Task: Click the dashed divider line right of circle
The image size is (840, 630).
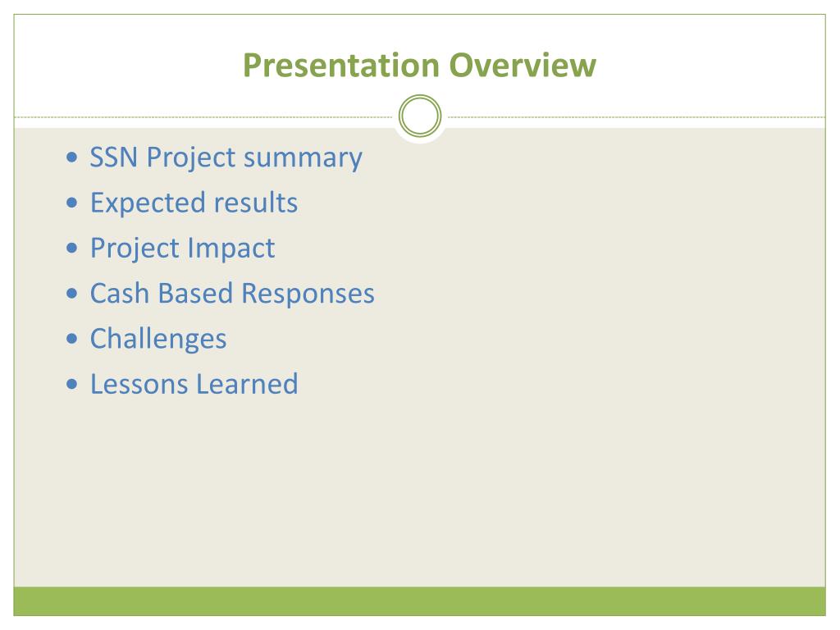Action: point(637,116)
